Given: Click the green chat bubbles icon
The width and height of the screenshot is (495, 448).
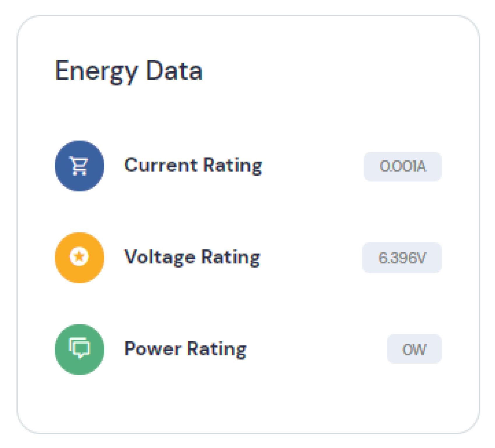Looking at the screenshot, I should (x=79, y=349).
